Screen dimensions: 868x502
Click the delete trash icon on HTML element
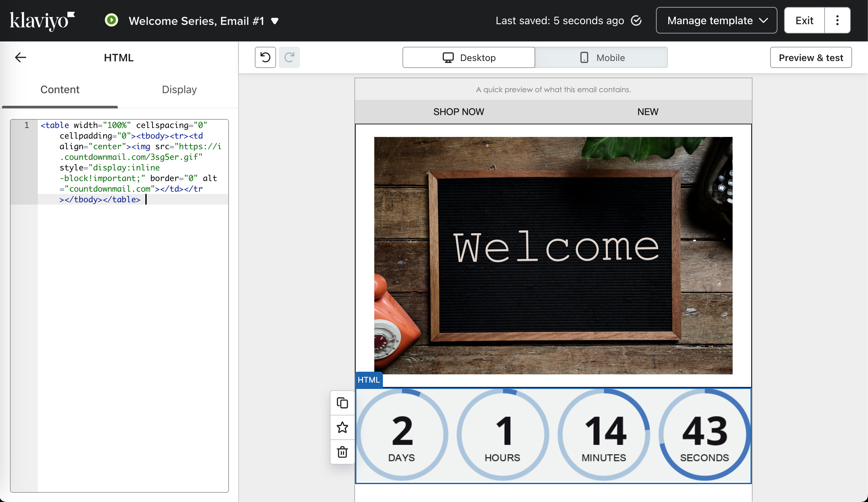coord(342,452)
